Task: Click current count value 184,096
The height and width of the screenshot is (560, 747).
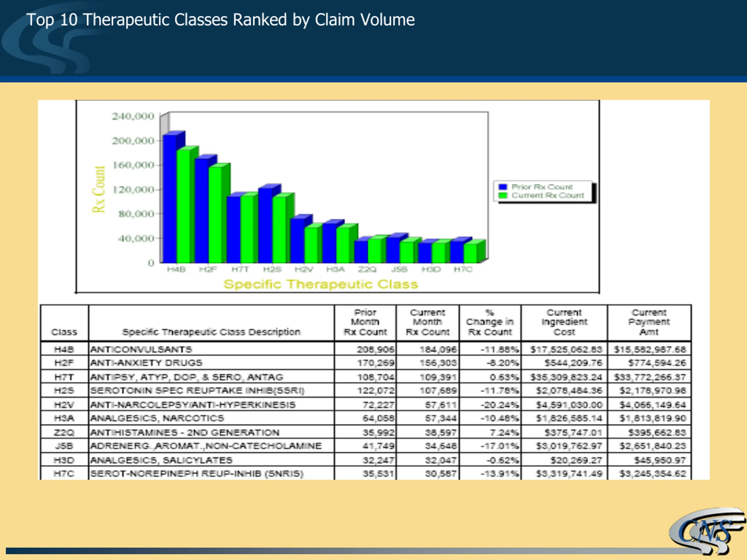Action: (438, 349)
